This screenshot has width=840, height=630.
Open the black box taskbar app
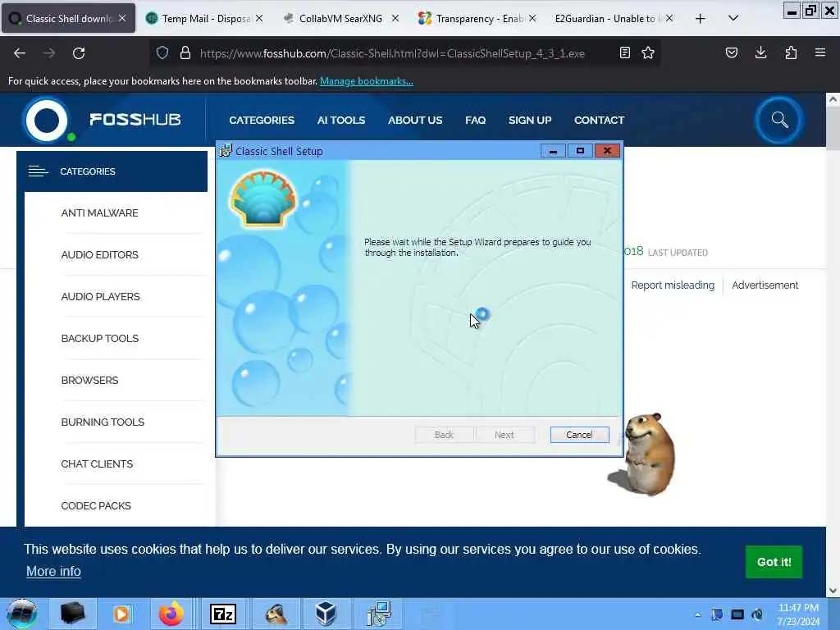click(x=73, y=614)
